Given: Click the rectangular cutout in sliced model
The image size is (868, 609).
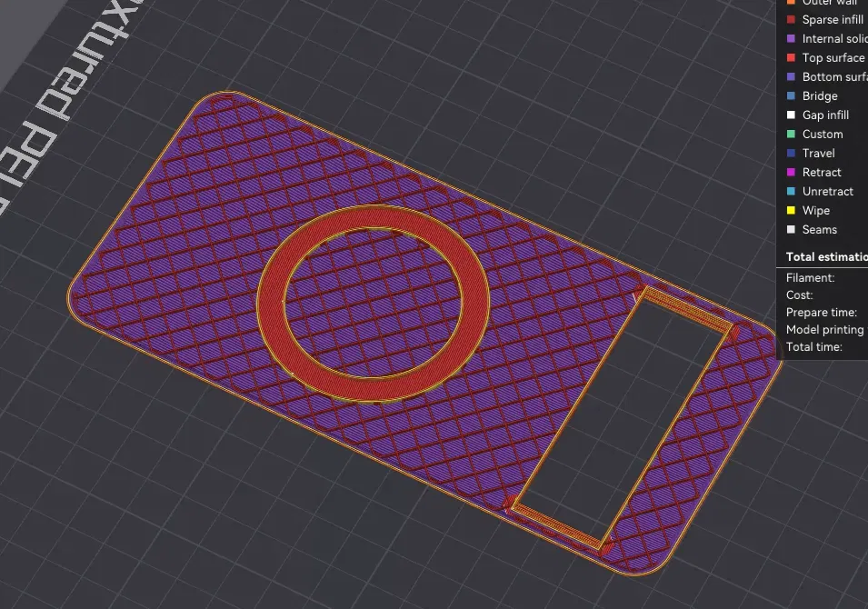Looking at the screenshot, I should [623, 416].
